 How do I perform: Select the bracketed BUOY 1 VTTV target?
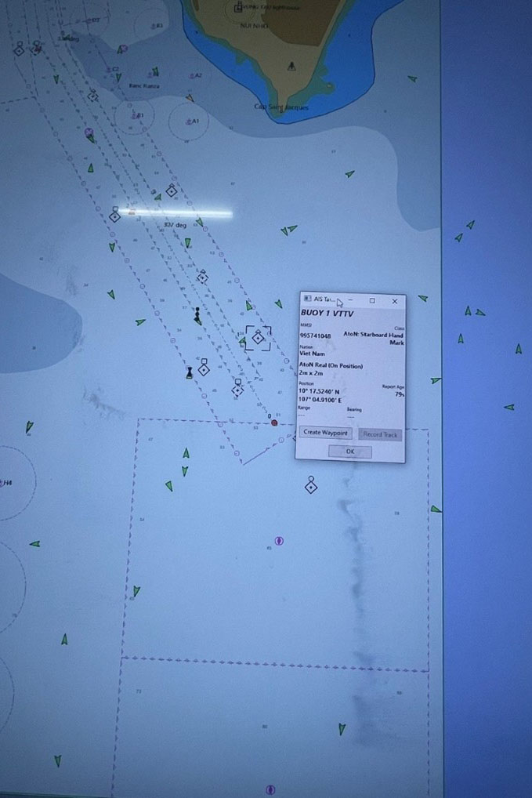258,338
